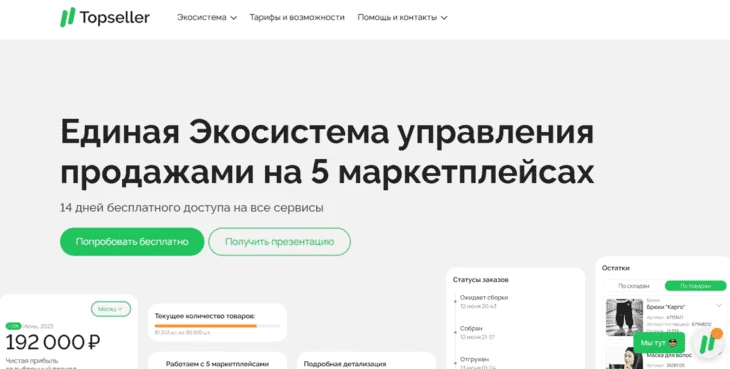
Task: Open the «Месяц» period dropdown
Action: (111, 309)
